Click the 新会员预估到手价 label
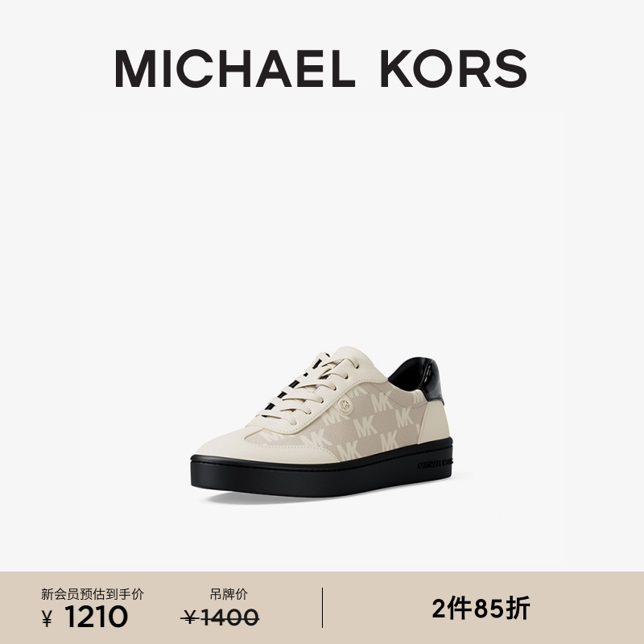The height and width of the screenshot is (644, 644). click(x=93, y=594)
